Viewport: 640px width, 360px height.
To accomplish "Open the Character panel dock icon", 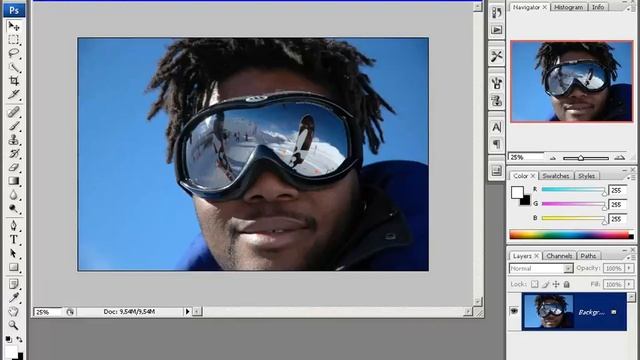I will tap(496, 127).
